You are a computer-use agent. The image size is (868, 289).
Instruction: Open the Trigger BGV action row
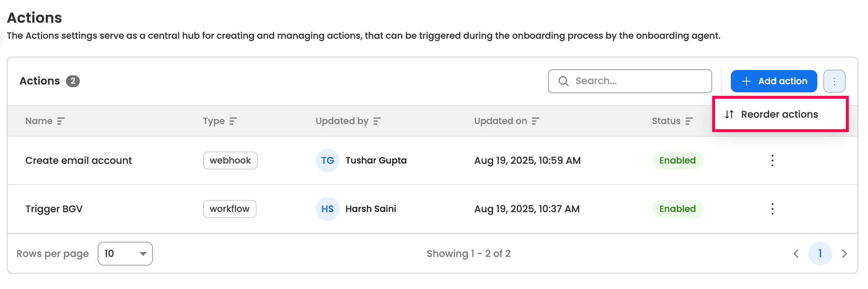pos(54,209)
